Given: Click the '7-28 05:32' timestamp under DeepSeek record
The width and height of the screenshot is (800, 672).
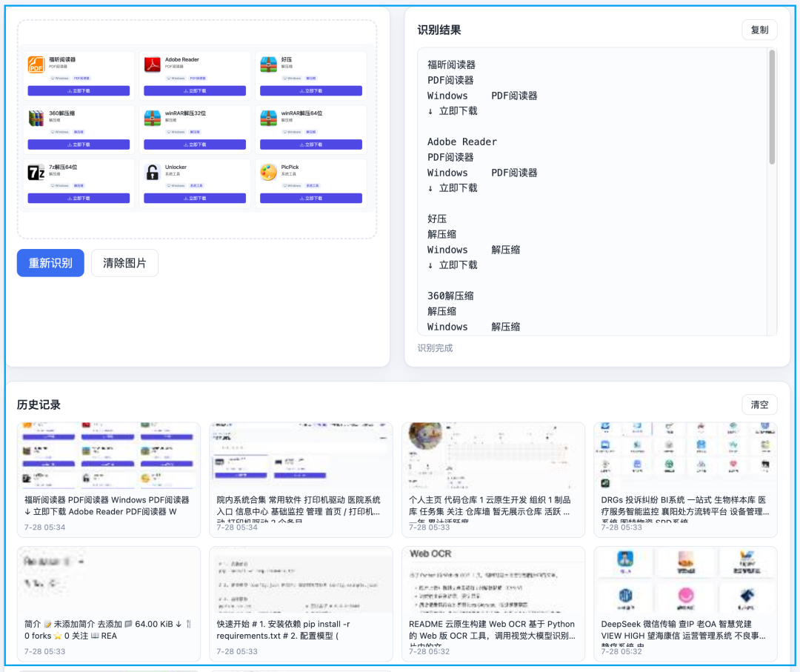Looking at the screenshot, I should [x=621, y=651].
